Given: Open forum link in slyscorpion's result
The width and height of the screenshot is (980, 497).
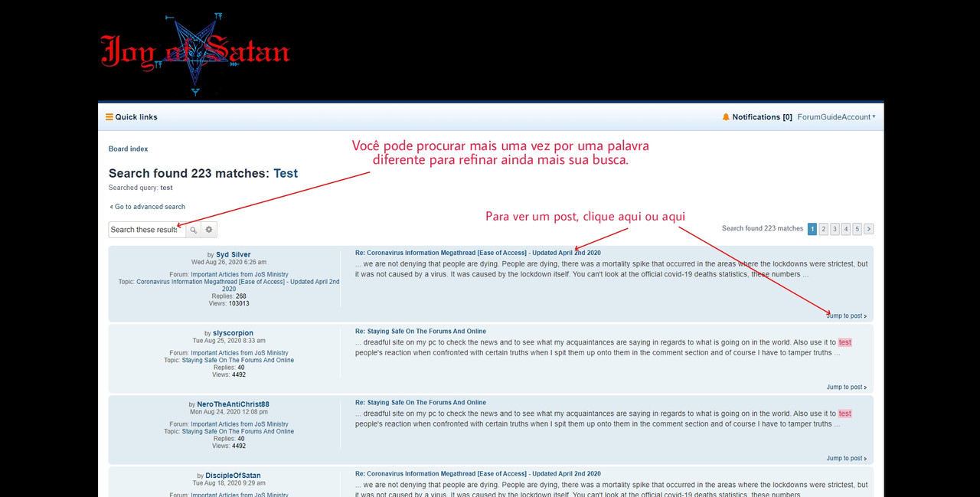Looking at the screenshot, I should [x=240, y=353].
